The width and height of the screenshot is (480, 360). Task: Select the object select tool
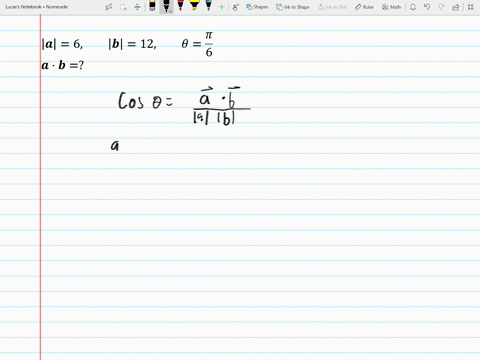pos(109,7)
